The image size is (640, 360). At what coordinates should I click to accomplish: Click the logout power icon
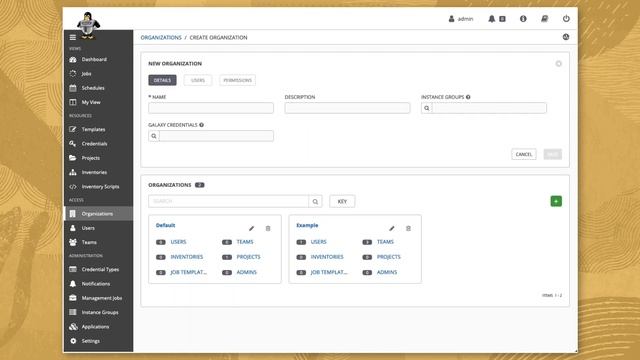[566, 19]
